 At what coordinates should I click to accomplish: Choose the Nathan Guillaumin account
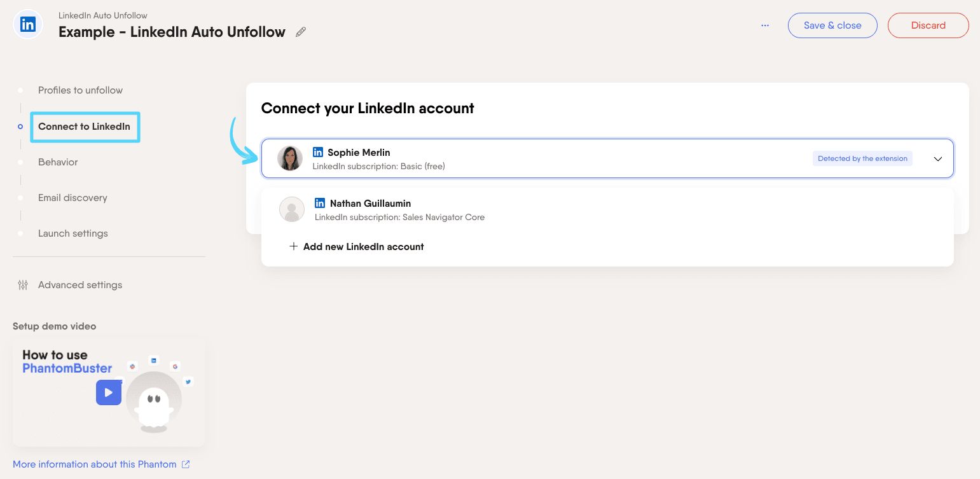[607, 210]
